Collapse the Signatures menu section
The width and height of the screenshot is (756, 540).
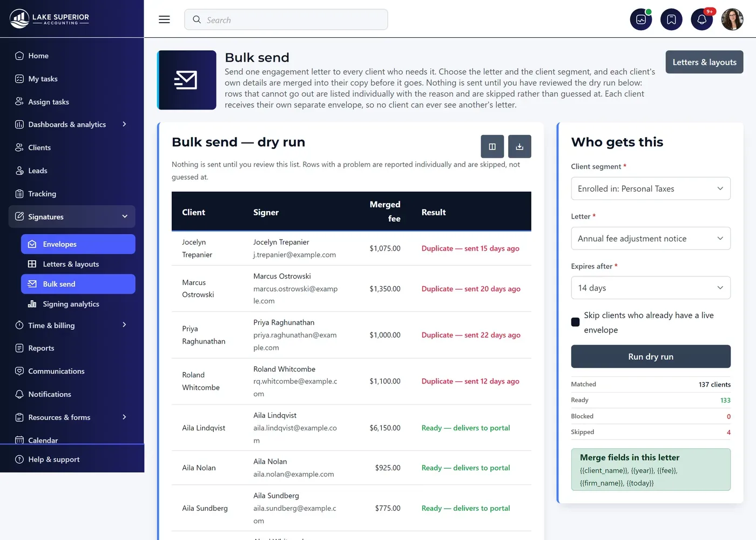72,217
